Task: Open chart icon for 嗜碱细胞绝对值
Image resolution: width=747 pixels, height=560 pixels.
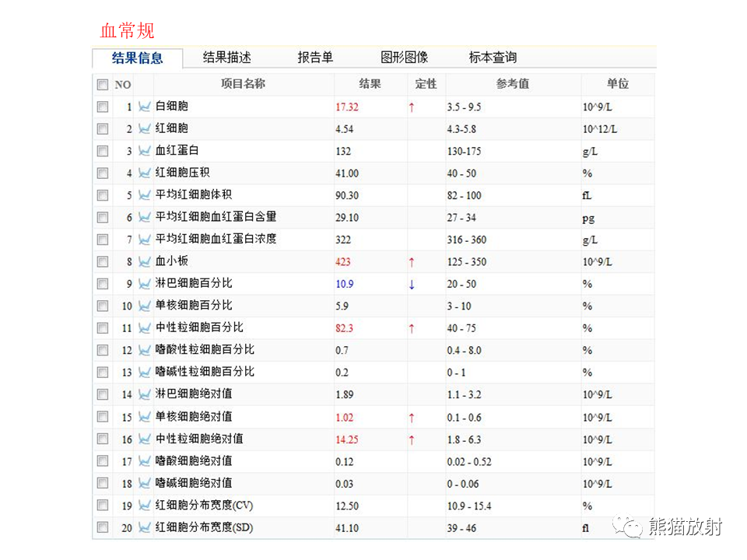Action: pos(145,484)
